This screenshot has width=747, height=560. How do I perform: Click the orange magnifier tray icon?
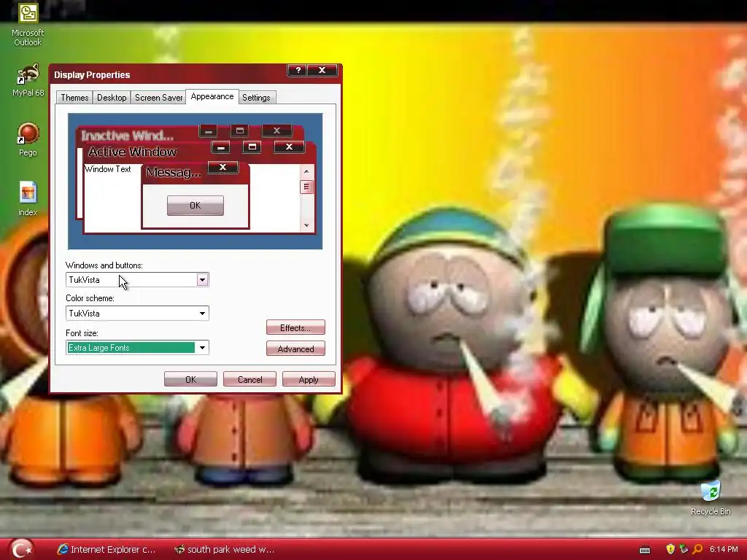697,549
